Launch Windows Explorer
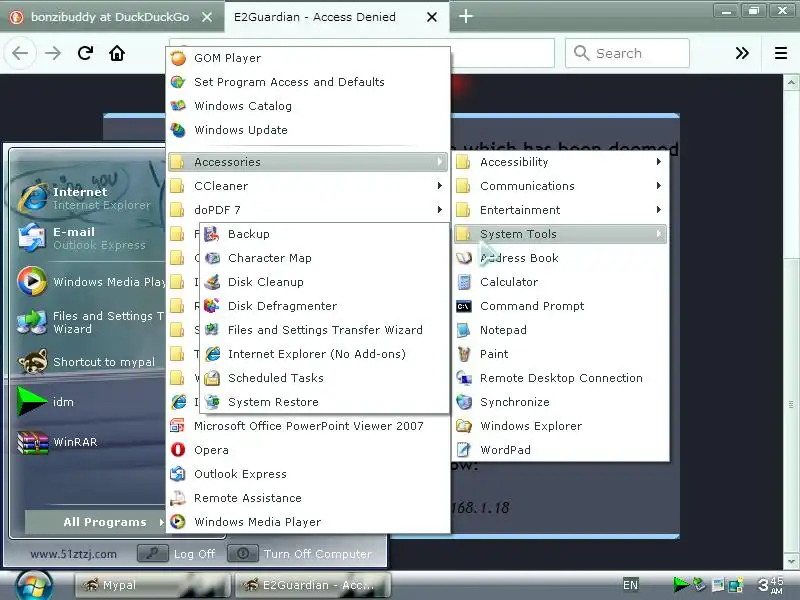 coord(560,426)
